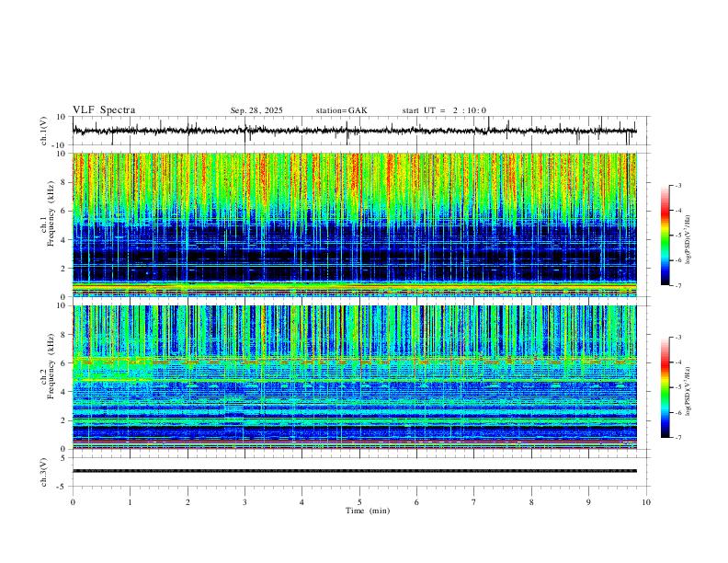Click the 'ch.3(V)' axis label
The image size is (728, 563).
[44, 472]
